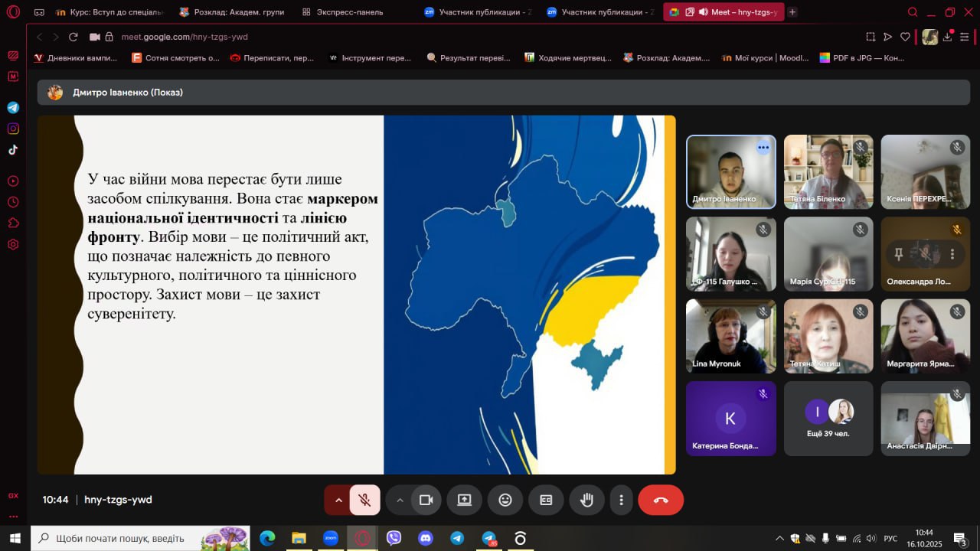
Task: Turn on closed captions
Action: 546,500
